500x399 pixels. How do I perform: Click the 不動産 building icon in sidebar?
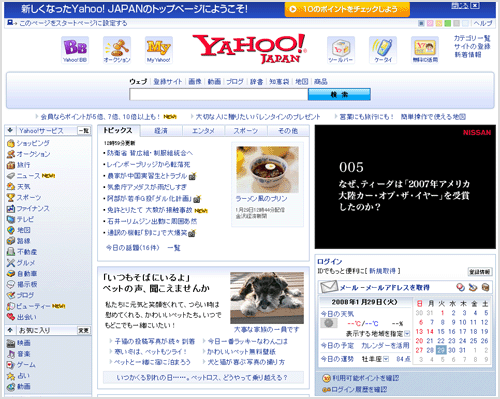click(11, 252)
